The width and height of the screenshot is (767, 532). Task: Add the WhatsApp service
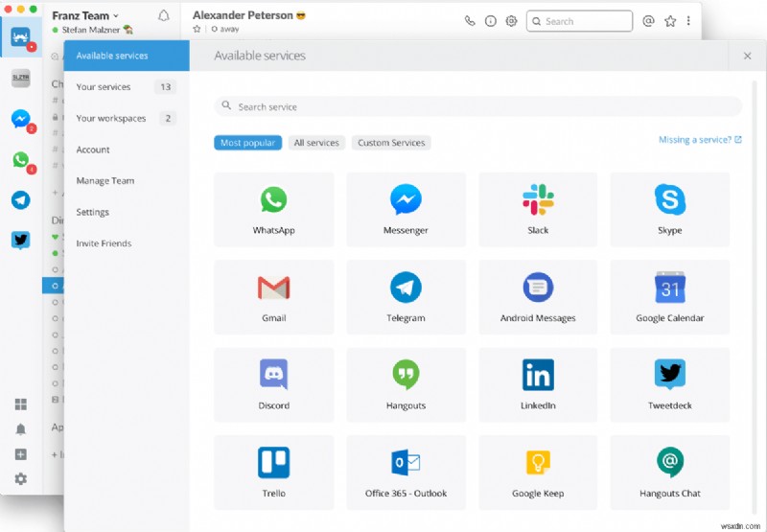(273, 209)
